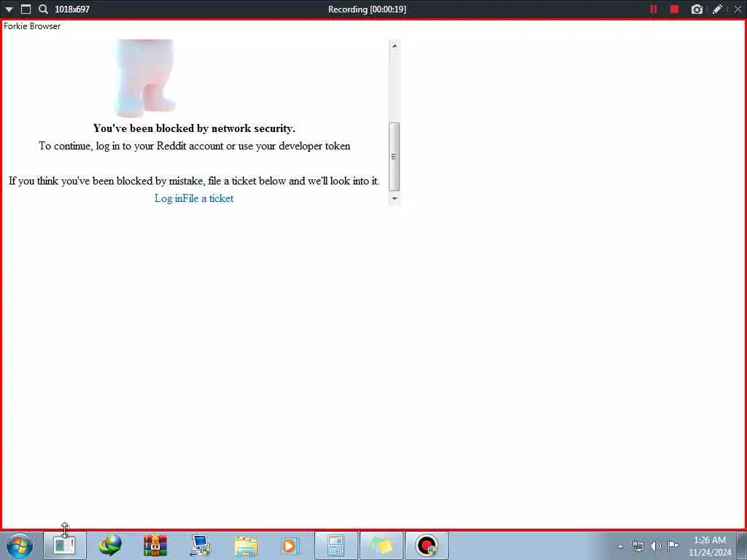Open the Calculator taskbar button
747x560 pixels.
tap(336, 545)
